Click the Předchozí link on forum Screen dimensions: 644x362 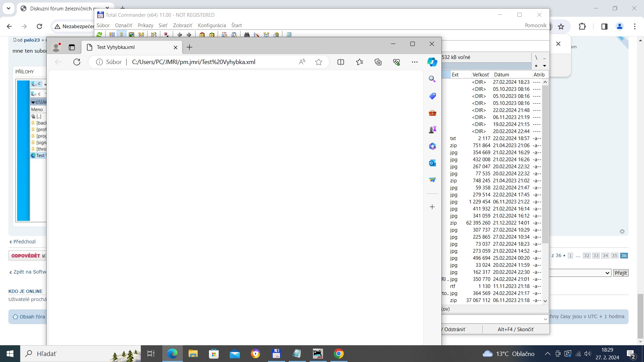24,242
